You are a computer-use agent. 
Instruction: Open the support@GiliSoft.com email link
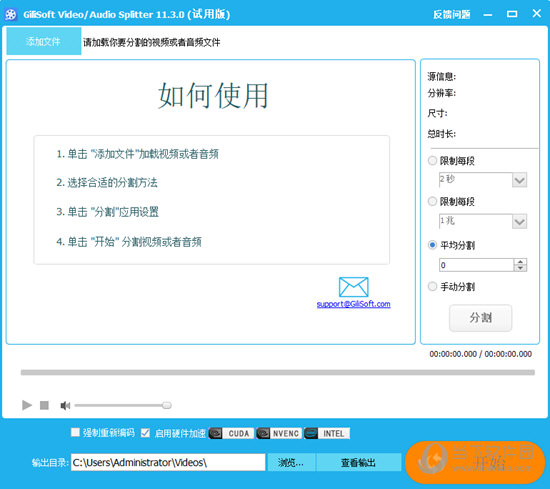353,304
